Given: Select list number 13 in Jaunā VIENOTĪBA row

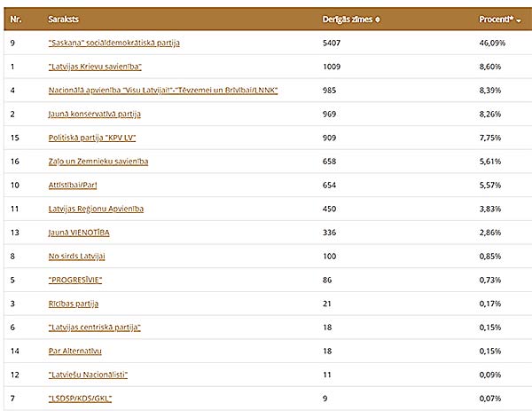Looking at the screenshot, I should (14, 233).
